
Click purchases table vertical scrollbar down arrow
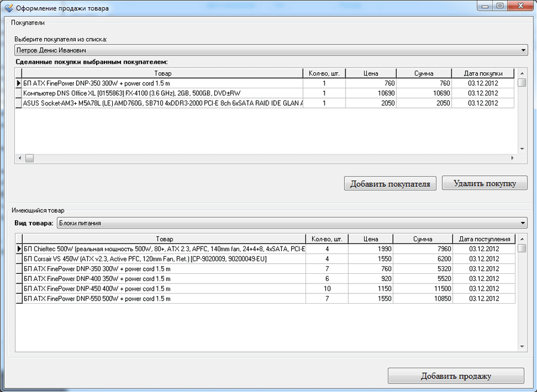(x=522, y=149)
